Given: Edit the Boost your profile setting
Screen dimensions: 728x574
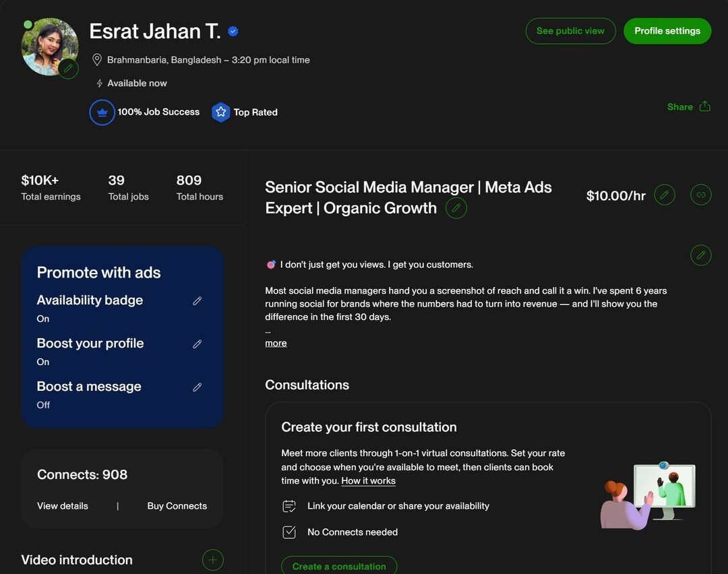Looking at the screenshot, I should pyautogui.click(x=198, y=344).
